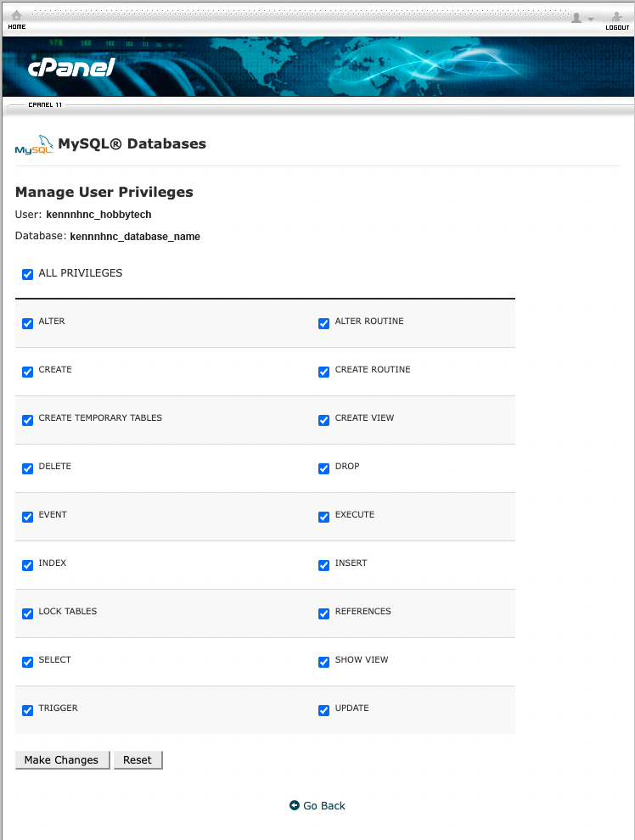Uncheck the ALL PRIVILEGES checkbox
The height and width of the screenshot is (840, 635).
point(28,274)
